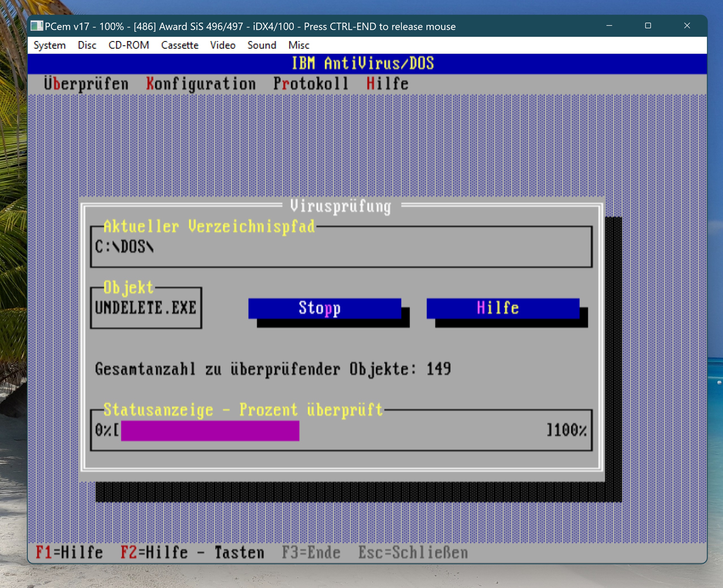Click the PCem window icon

[37, 26]
